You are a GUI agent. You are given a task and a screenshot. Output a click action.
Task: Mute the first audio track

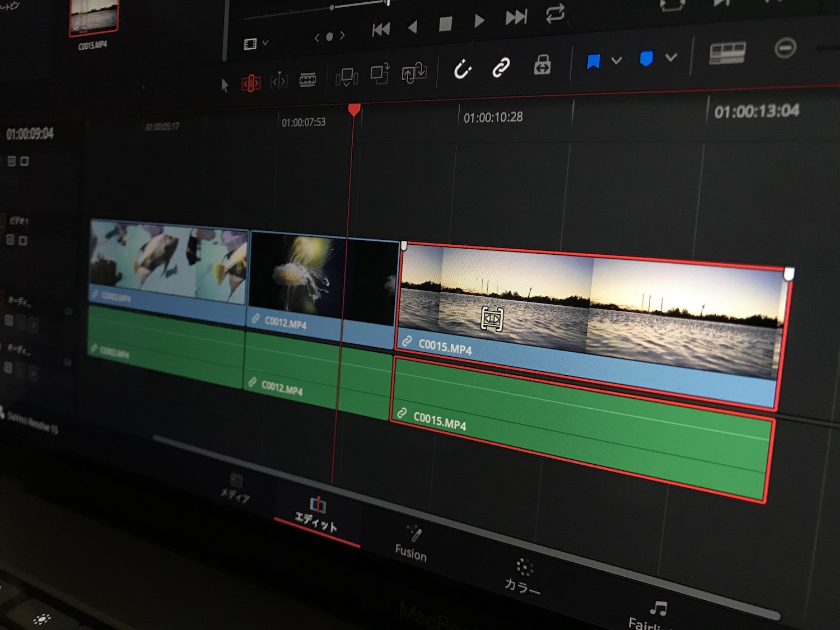coord(34,324)
